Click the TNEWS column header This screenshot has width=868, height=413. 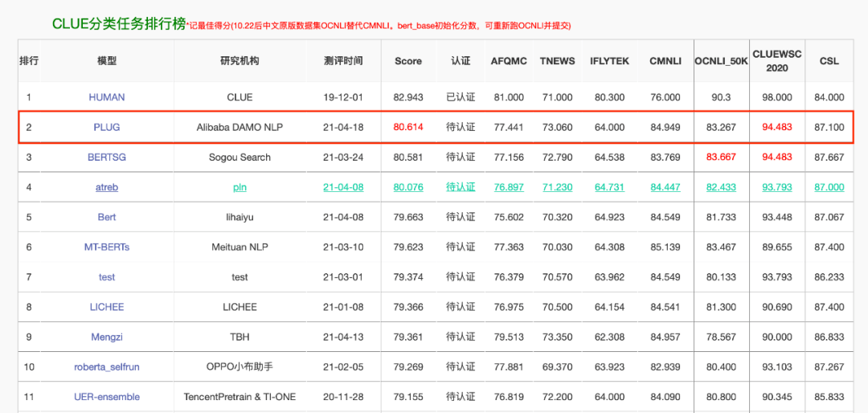[x=557, y=61]
